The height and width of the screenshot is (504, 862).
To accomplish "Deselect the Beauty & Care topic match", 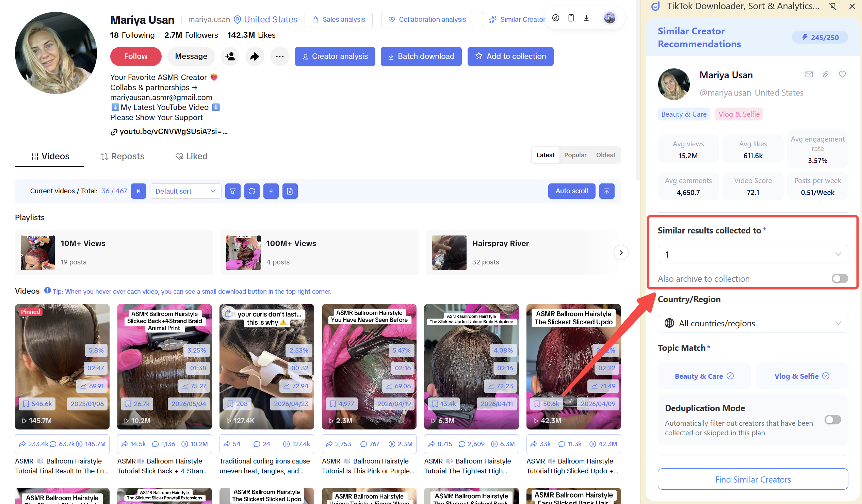I will click(x=704, y=376).
